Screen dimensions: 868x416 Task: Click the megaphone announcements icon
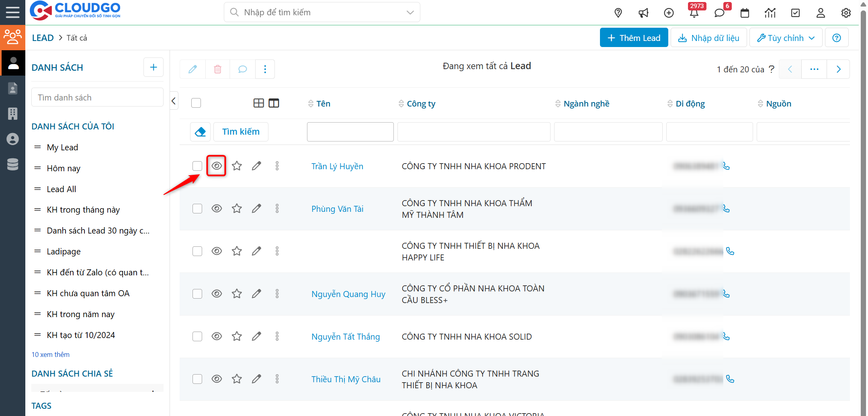pyautogui.click(x=643, y=13)
